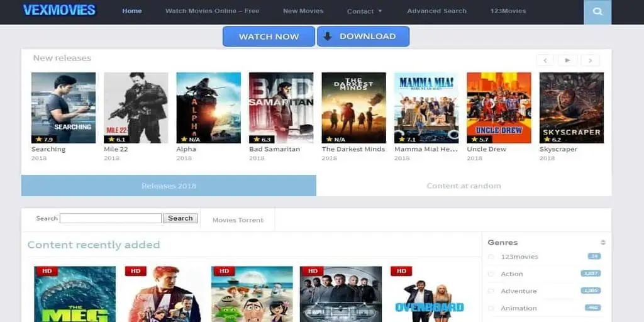This screenshot has height=322, width=644.
Task: Expand the Contact dropdown menu
Action: (x=365, y=11)
